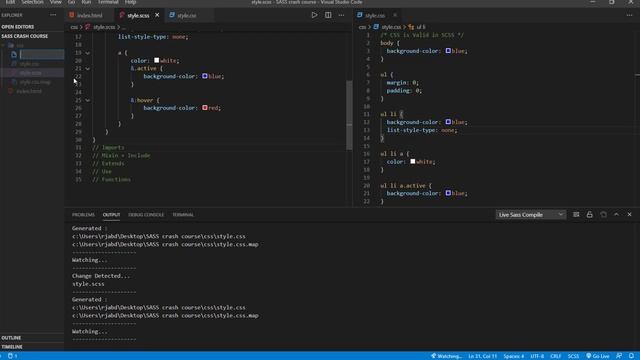Click the CRLF line ending indicator
The image size is (640, 360).
(x=556, y=356)
